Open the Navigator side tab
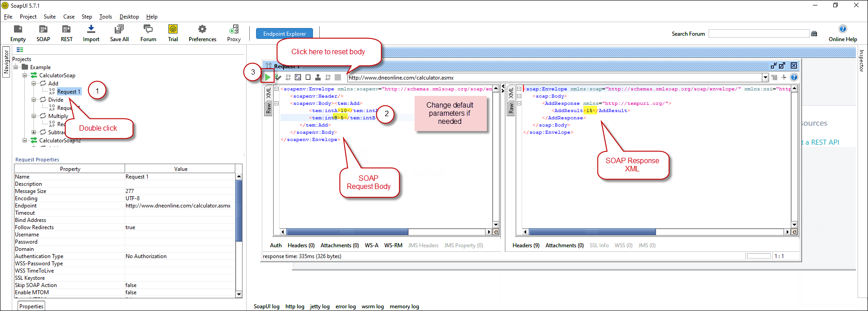The width and height of the screenshot is (868, 311). [6, 62]
